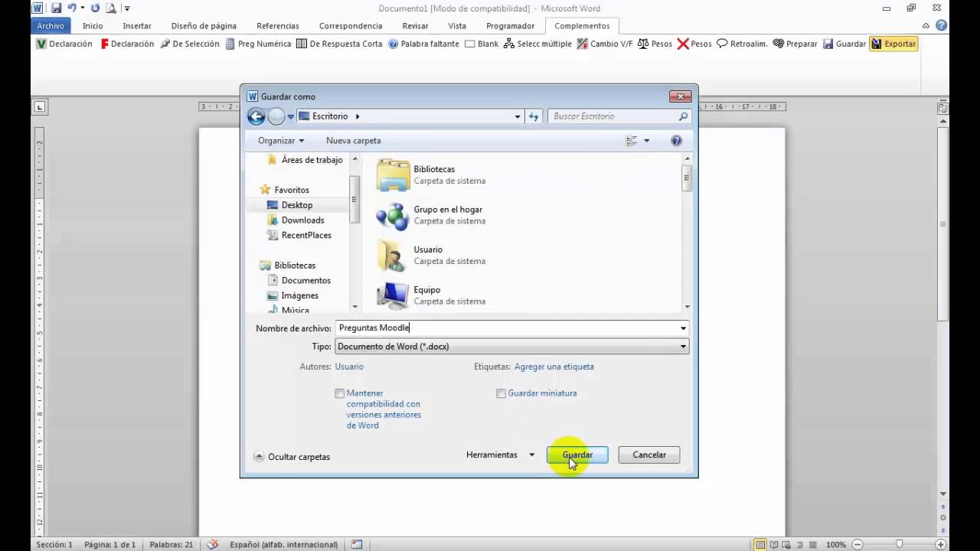Click the highlighted Exportar toolbar button
The height and width of the screenshot is (551, 980).
coord(893,44)
